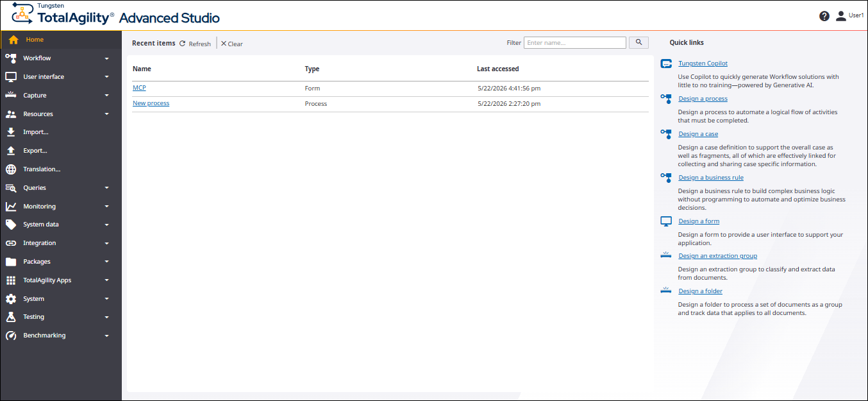Image resolution: width=868 pixels, height=401 pixels.
Task: Click the Packages folder icon
Action: click(x=11, y=262)
